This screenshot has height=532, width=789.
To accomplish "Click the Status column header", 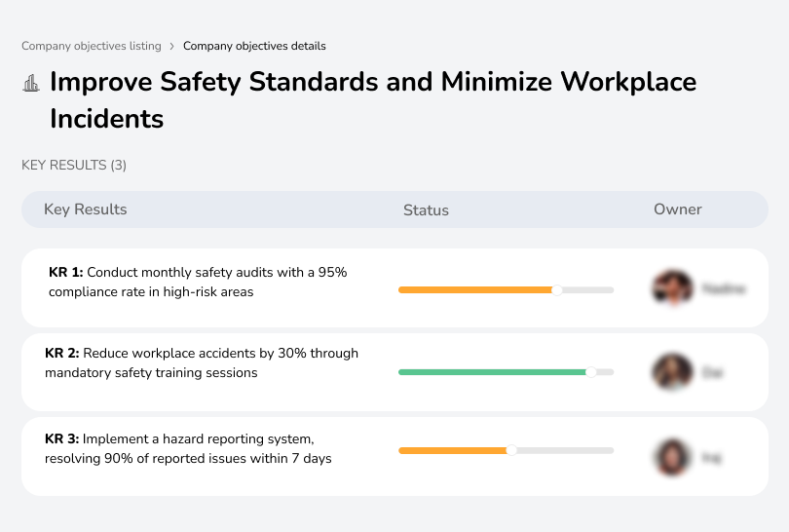I will click(426, 209).
